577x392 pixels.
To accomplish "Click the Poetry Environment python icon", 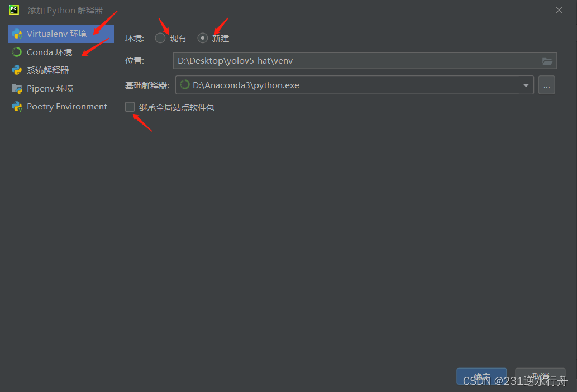I will 17,107.
